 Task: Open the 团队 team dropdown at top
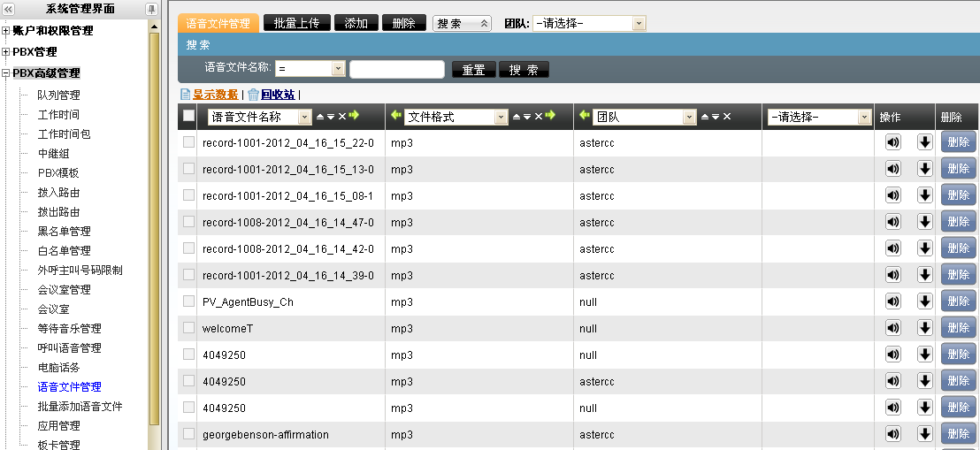pos(589,23)
